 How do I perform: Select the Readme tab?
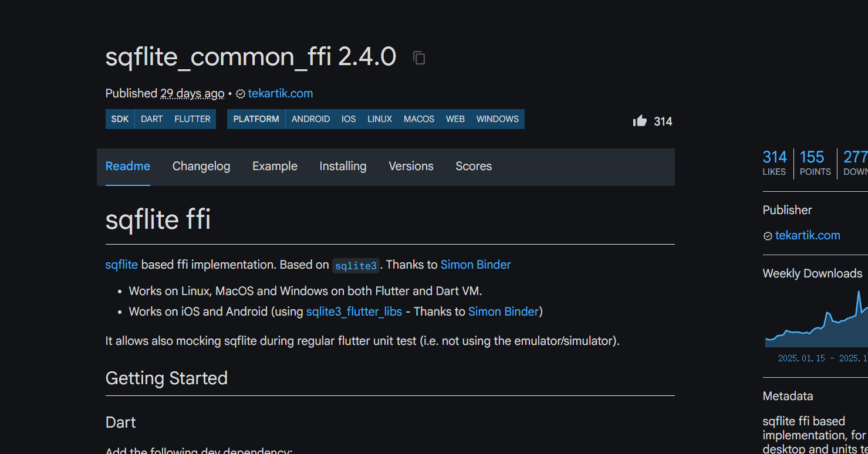click(128, 167)
